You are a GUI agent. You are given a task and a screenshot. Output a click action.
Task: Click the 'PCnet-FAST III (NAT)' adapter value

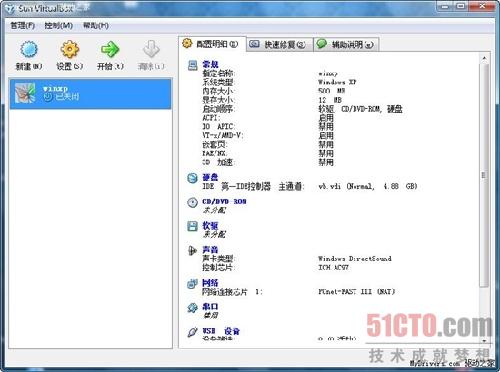click(x=357, y=292)
